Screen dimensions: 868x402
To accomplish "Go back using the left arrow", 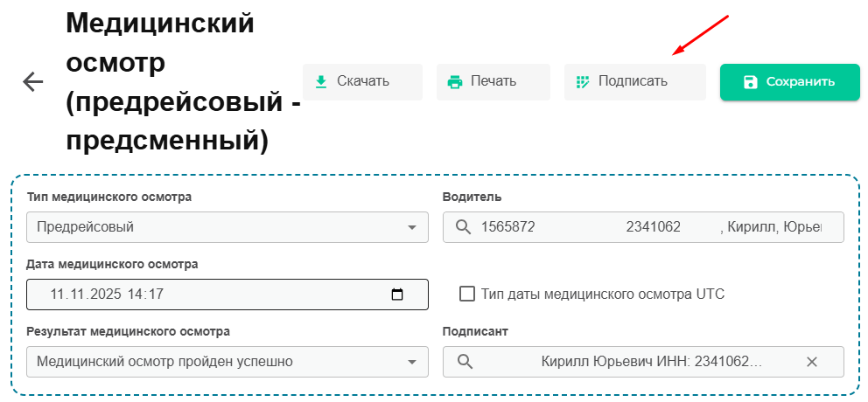I will pos(33,82).
